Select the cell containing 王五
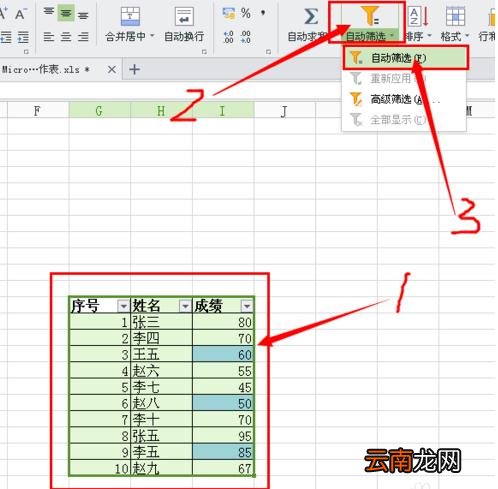Image resolution: width=498 pixels, height=489 pixels. (x=161, y=354)
